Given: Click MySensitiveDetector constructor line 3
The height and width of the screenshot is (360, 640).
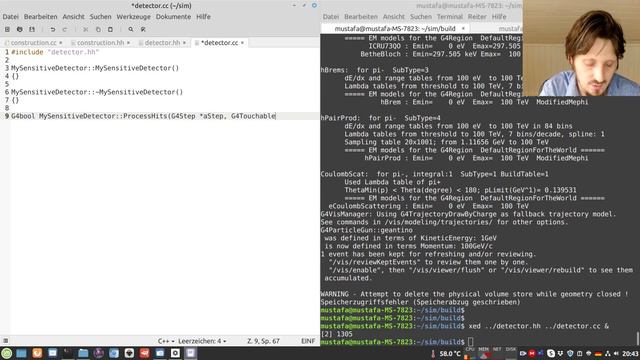Looking at the screenshot, I should (95, 68).
